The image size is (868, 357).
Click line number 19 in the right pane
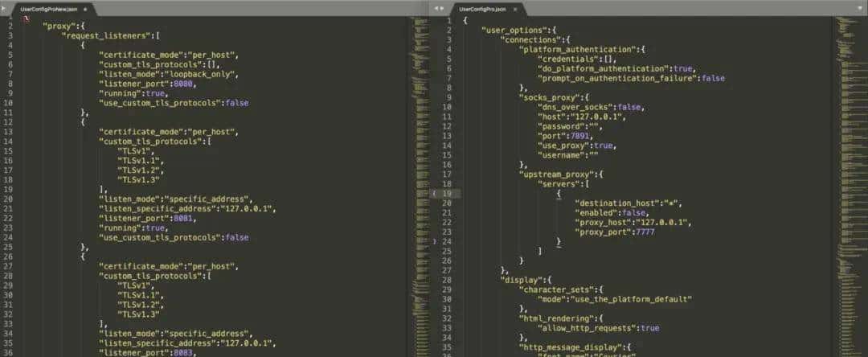[447, 193]
